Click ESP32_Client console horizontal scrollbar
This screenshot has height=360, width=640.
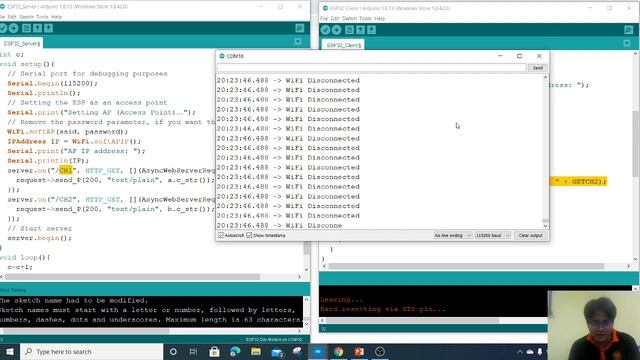(412, 320)
